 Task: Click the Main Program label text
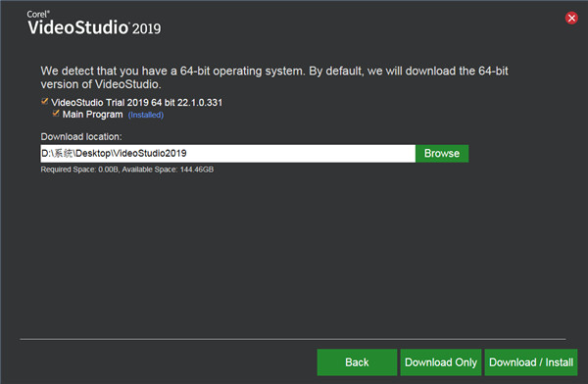click(x=93, y=115)
